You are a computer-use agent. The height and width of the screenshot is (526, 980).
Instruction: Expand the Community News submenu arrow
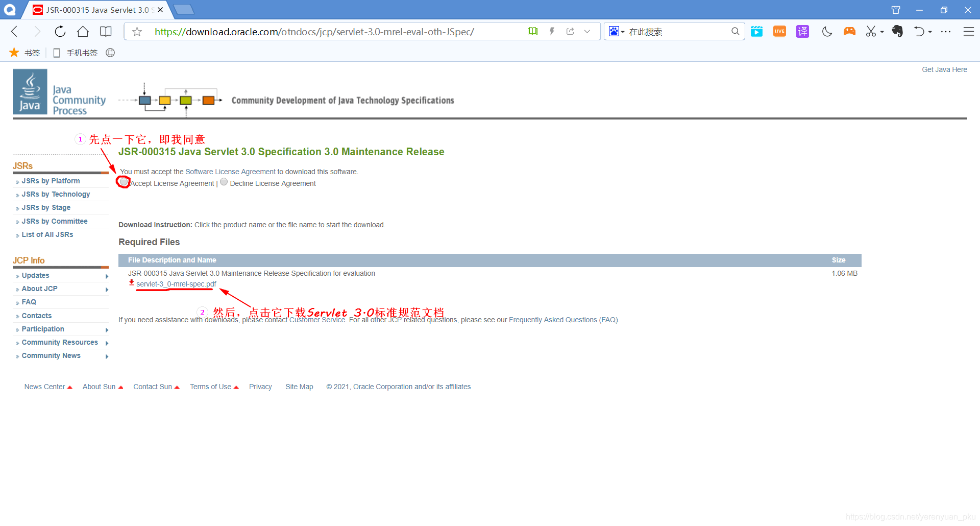click(x=107, y=356)
